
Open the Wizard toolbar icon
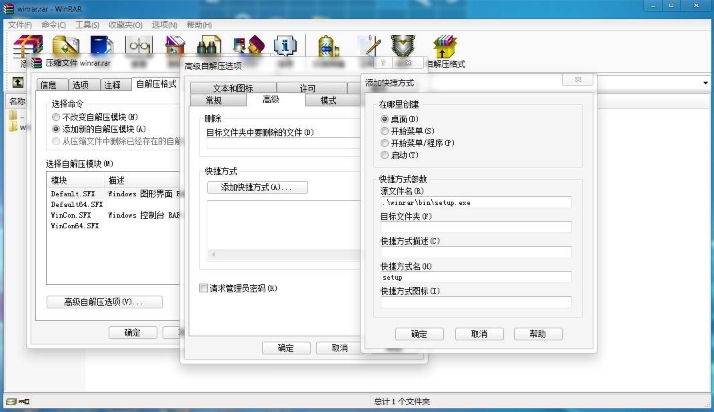[x=248, y=46]
